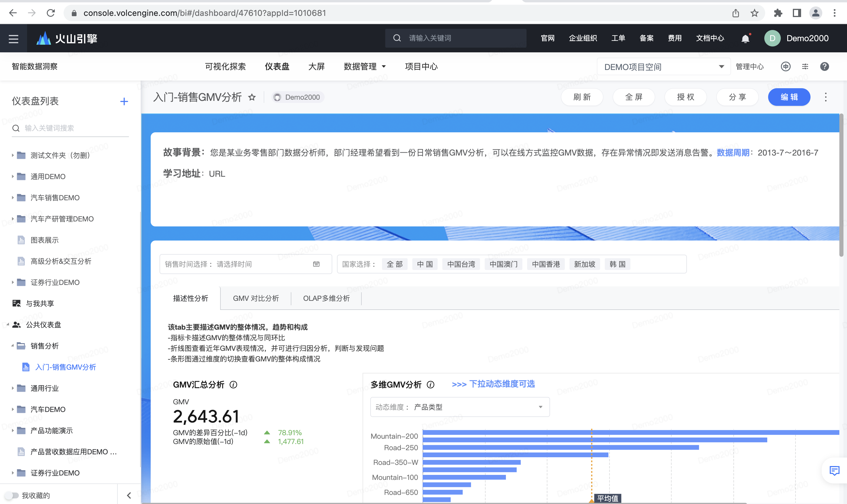Go to 大屏 menu
Image resolution: width=847 pixels, height=504 pixels.
coord(316,66)
